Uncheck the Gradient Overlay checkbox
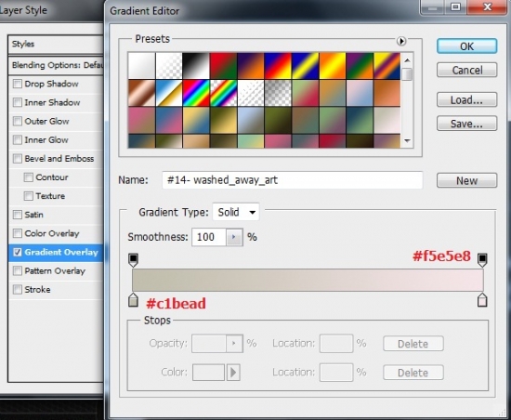The image size is (511, 420). pyautogui.click(x=18, y=252)
